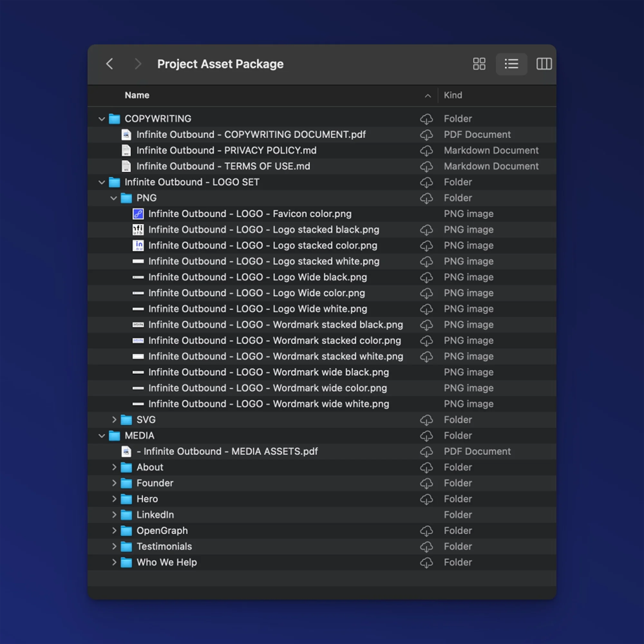
Task: Expand the LinkedIn folder
Action: tap(114, 515)
